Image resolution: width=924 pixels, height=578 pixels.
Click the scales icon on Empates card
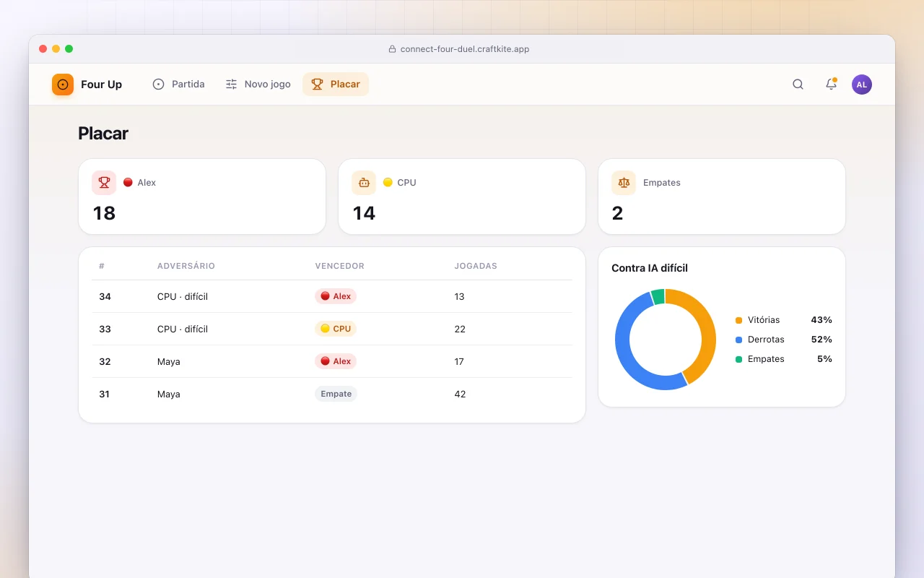pyautogui.click(x=624, y=183)
